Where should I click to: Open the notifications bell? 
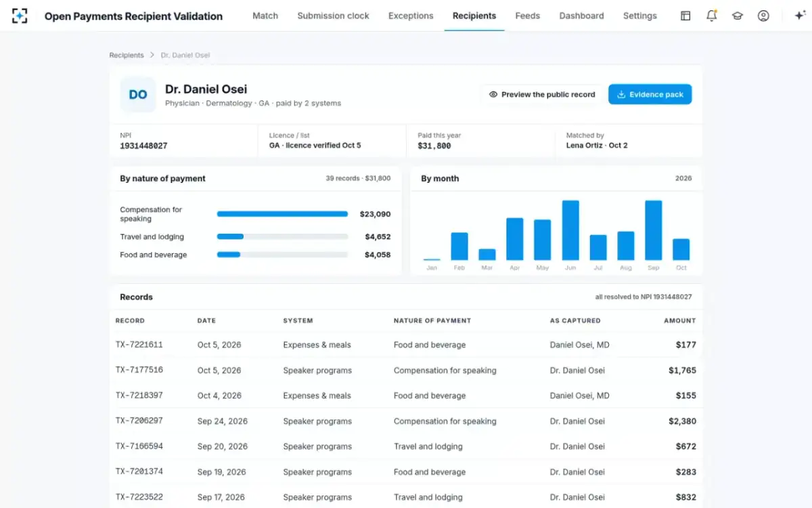coord(711,16)
